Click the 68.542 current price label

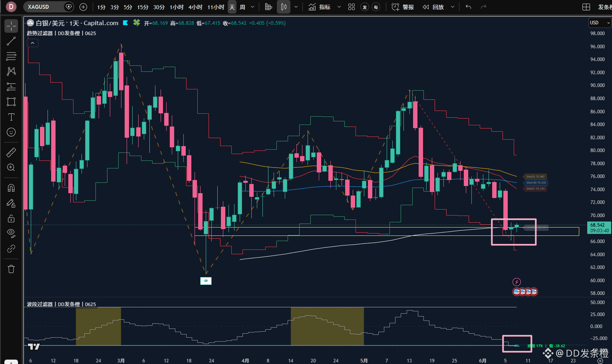click(x=599, y=227)
